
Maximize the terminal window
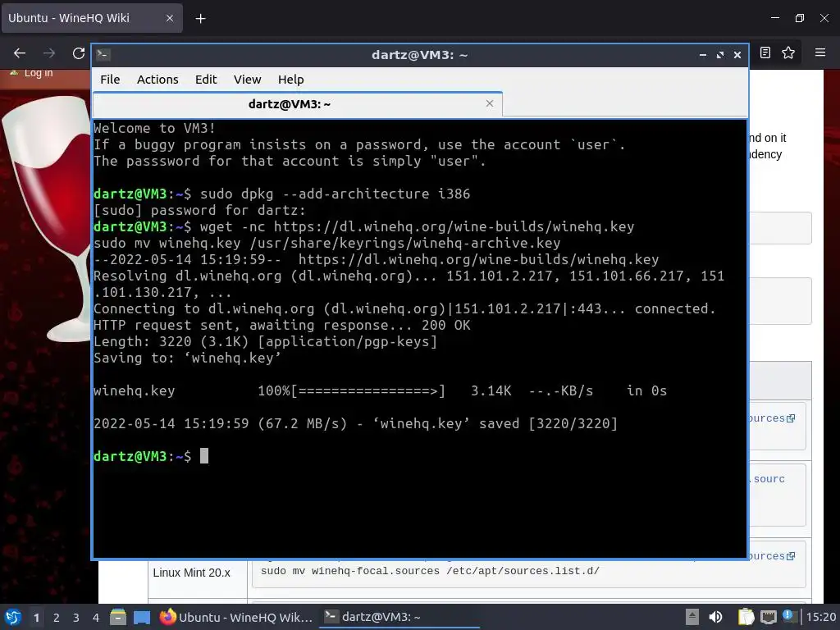pyautogui.click(x=720, y=55)
